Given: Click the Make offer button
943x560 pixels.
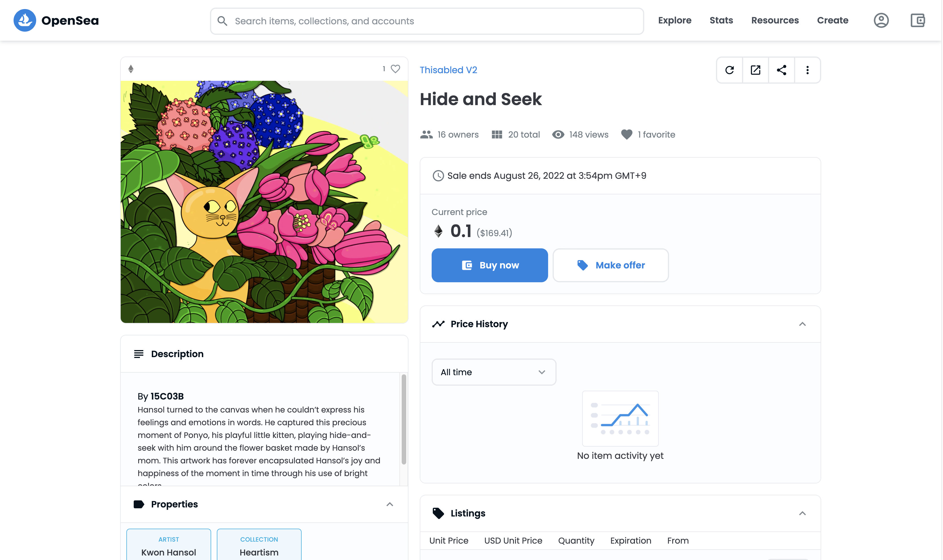Looking at the screenshot, I should (610, 265).
